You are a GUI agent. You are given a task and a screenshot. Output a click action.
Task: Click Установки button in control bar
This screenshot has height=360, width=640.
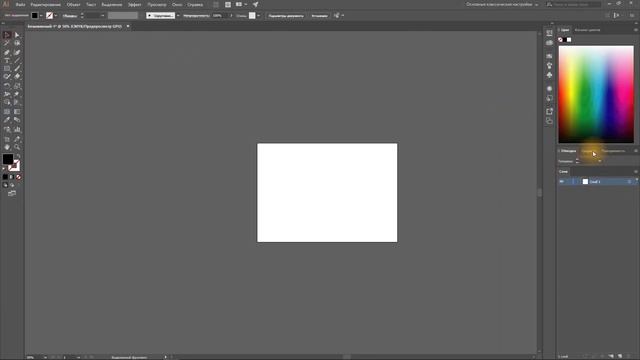319,16
